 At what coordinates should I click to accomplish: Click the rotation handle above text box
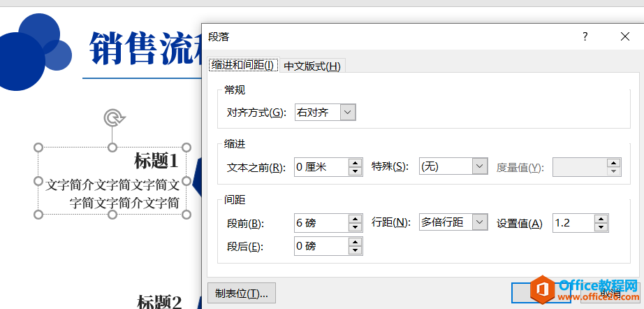pos(112,118)
